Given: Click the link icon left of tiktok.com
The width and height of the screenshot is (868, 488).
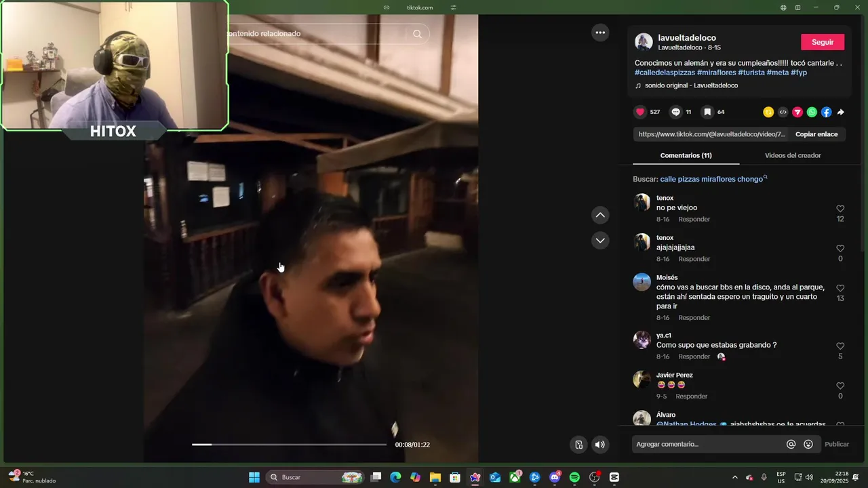Looking at the screenshot, I should 387,7.
